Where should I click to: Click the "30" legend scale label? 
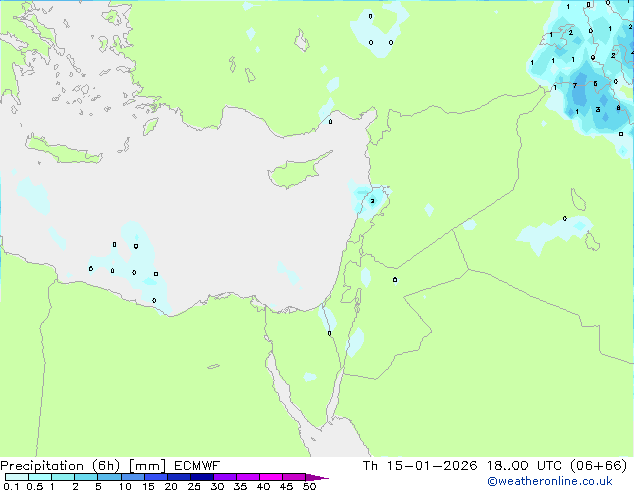click(x=217, y=486)
